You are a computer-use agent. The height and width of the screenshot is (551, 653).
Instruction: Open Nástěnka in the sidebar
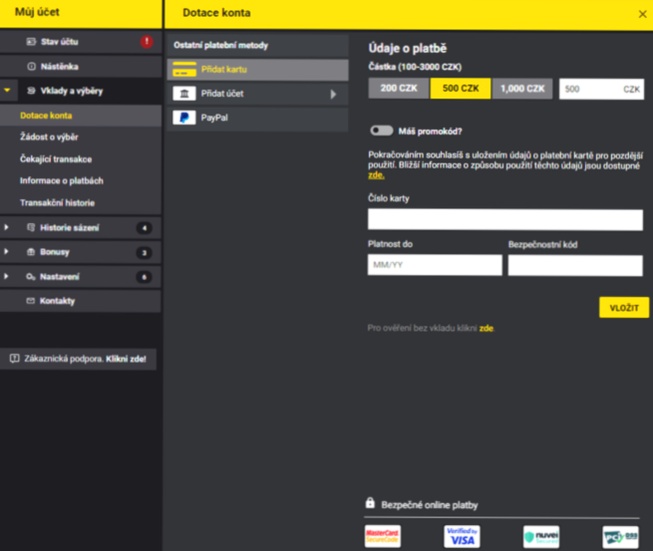[x=81, y=66]
